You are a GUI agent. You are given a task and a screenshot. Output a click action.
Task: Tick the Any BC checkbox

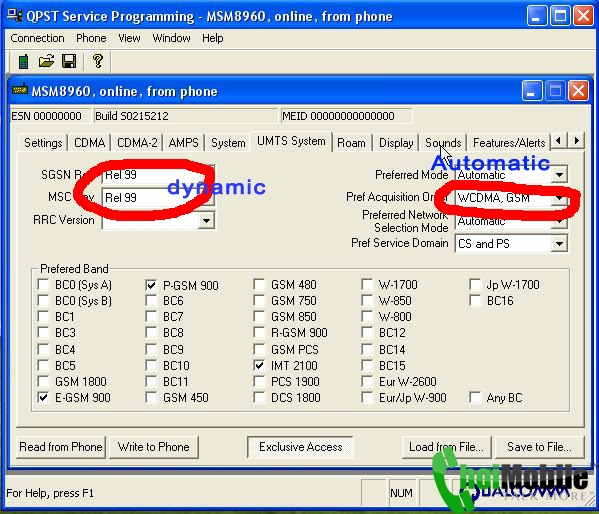pyautogui.click(x=475, y=397)
